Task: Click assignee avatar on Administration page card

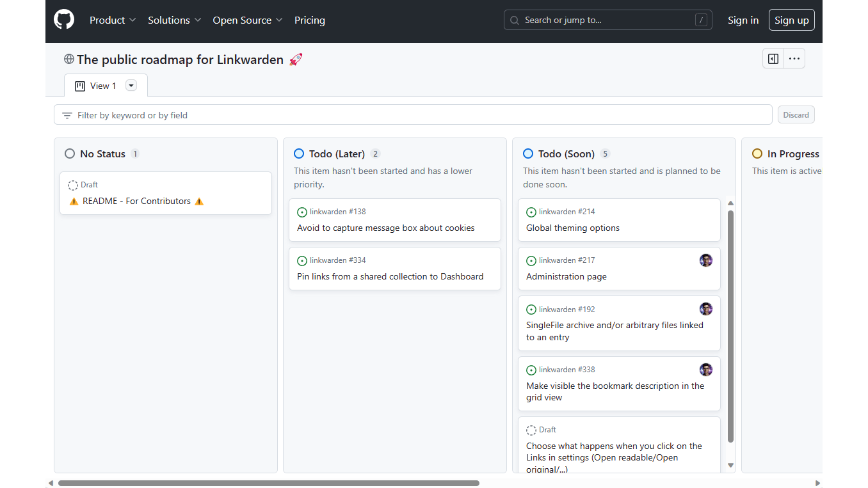Action: coord(706,260)
